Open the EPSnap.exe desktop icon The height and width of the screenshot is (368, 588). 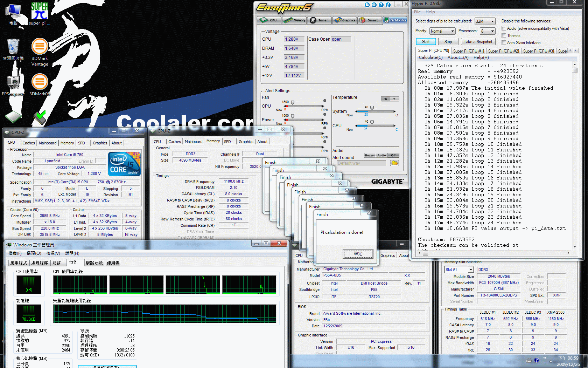tap(13, 84)
